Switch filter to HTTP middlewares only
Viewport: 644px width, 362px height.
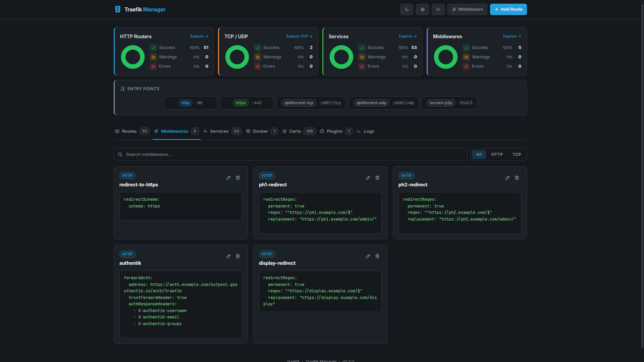(x=497, y=154)
